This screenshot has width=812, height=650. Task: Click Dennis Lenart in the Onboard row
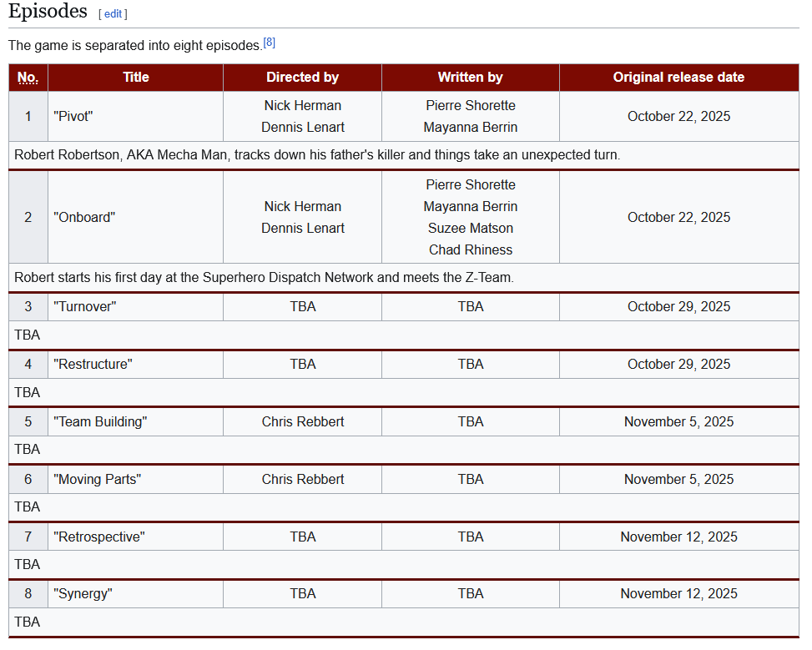click(302, 229)
